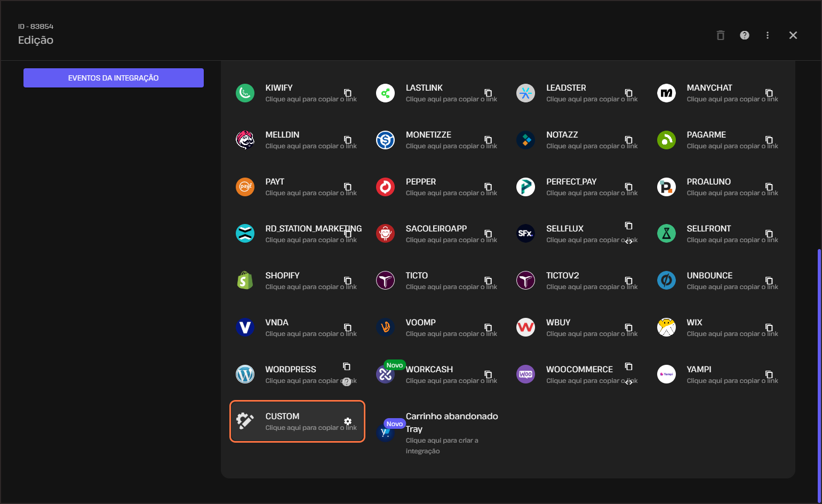Viewport: 822px width, 504px height.
Task: Click the Kiwify integration logo
Action: pos(245,93)
